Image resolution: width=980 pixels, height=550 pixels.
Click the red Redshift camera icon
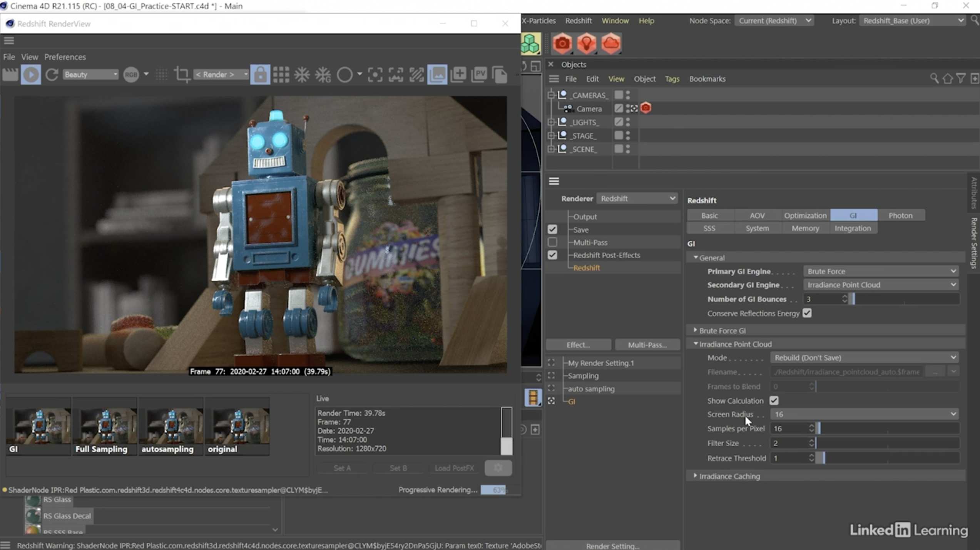click(562, 43)
